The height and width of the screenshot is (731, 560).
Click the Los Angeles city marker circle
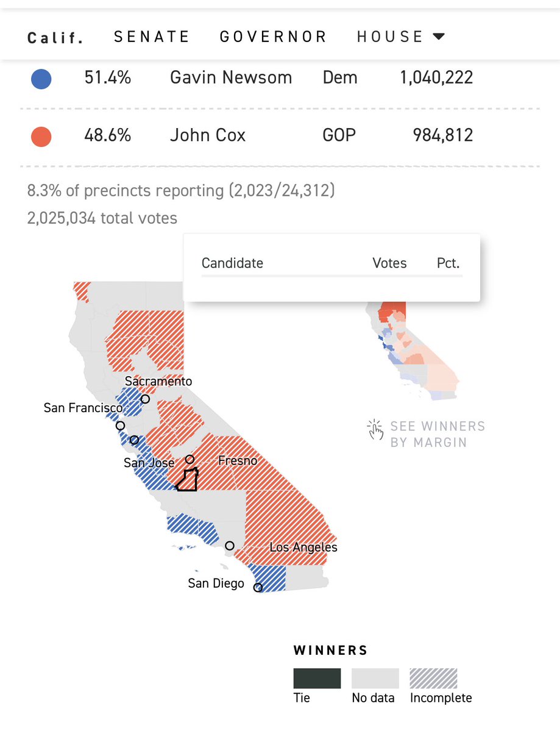click(x=230, y=546)
